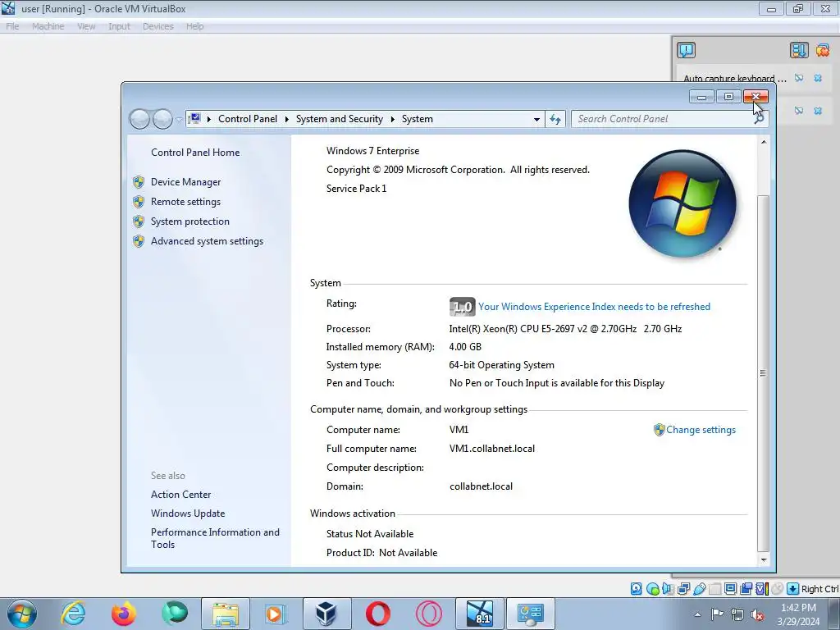Dismiss the Auto capture keyboard notification

[818, 78]
